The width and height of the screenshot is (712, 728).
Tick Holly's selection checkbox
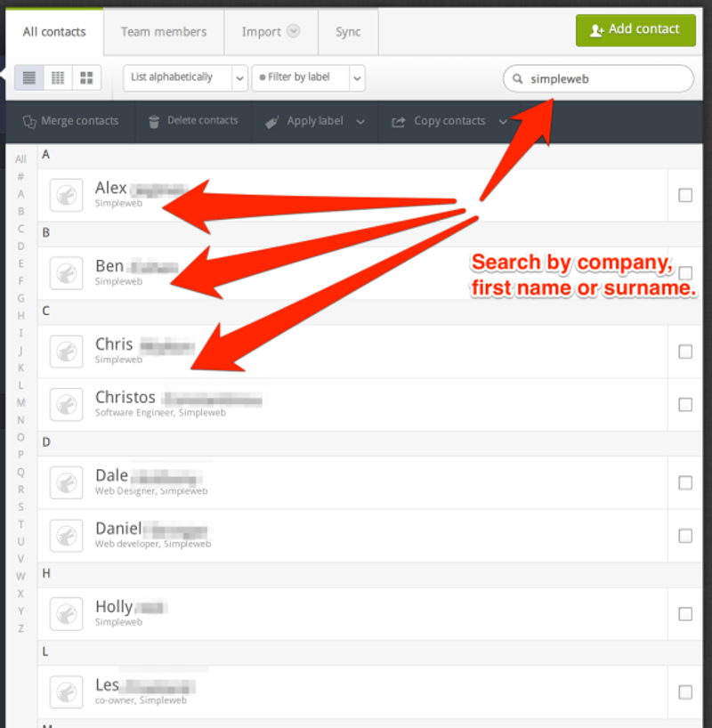[x=686, y=613]
